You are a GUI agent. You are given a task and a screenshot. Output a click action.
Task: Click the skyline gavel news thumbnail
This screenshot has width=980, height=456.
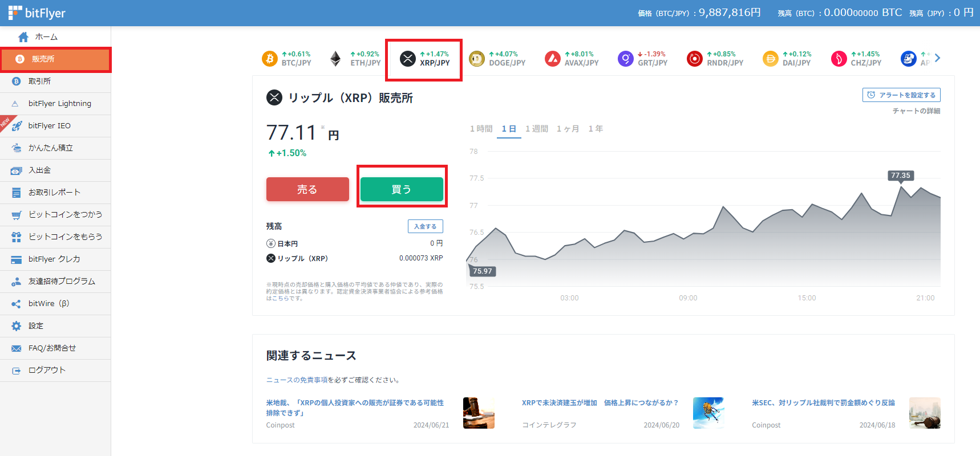click(925, 413)
